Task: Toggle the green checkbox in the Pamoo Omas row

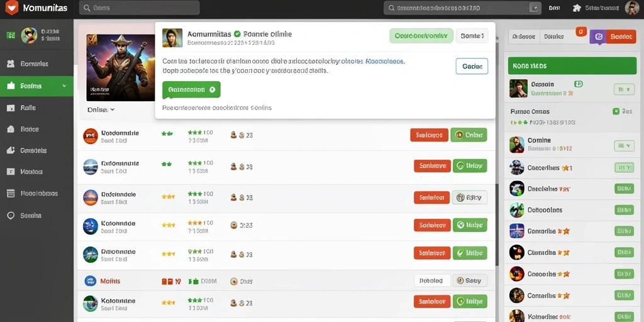Action: click(616, 111)
